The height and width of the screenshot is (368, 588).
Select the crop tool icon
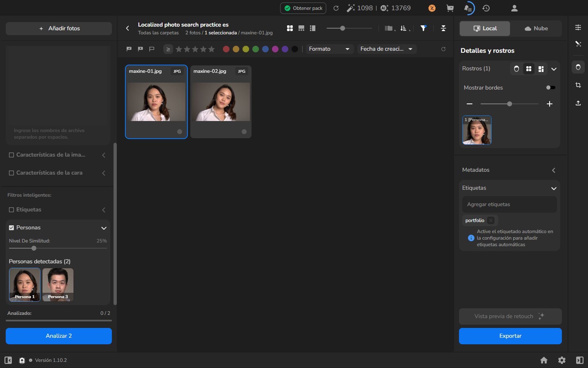578,85
